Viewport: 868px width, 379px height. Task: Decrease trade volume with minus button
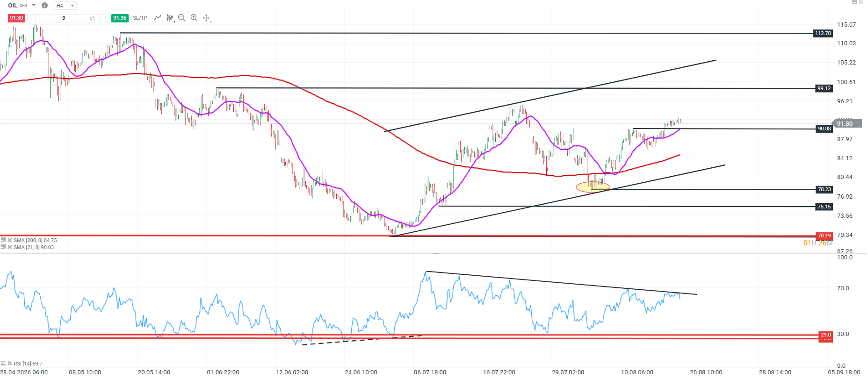pos(31,18)
